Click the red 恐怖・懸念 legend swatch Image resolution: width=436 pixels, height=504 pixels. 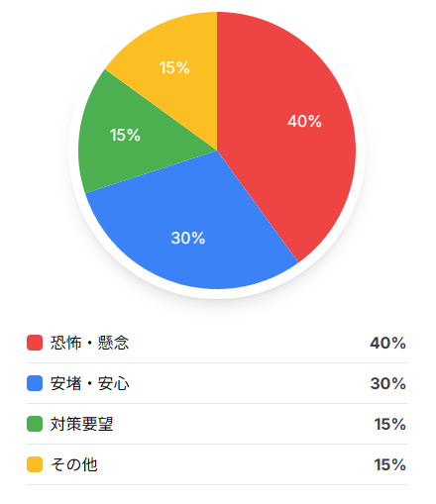(x=35, y=343)
